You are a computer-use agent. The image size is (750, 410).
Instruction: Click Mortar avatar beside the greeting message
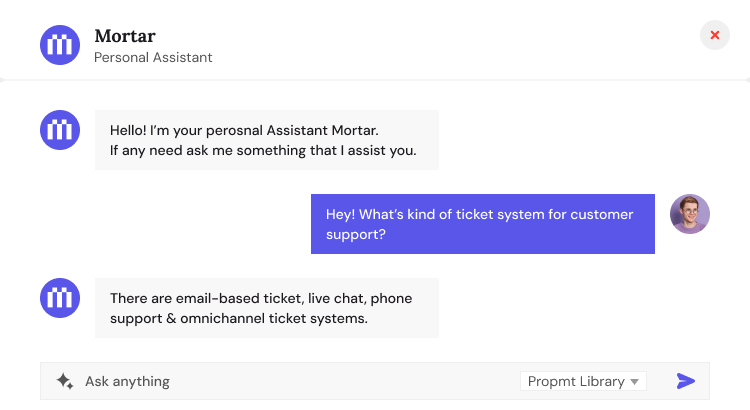pyautogui.click(x=59, y=130)
